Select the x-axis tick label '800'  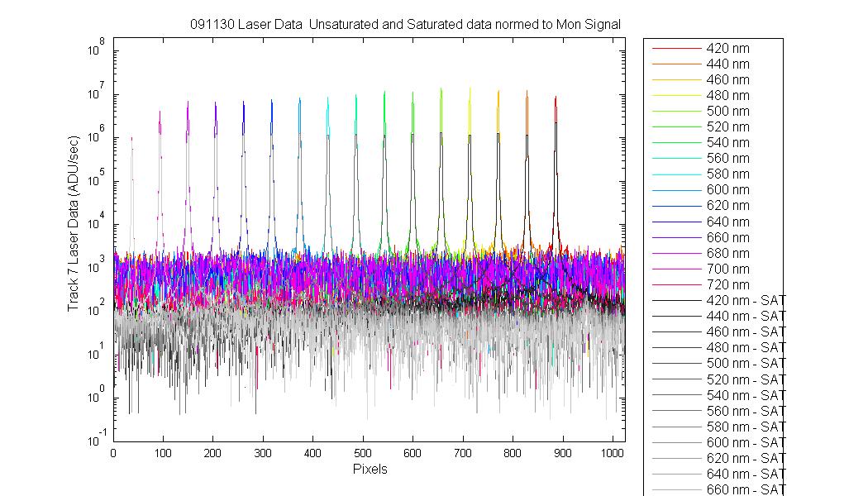[x=513, y=453]
